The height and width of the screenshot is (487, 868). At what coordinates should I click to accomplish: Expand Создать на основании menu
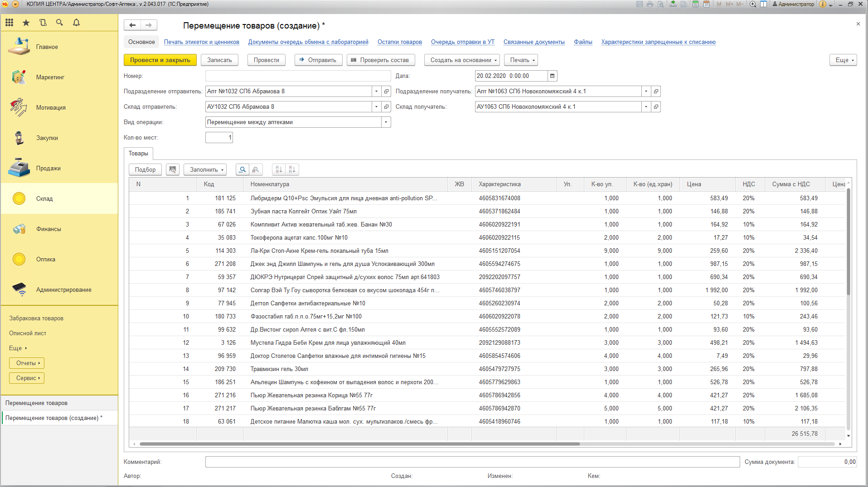(462, 60)
